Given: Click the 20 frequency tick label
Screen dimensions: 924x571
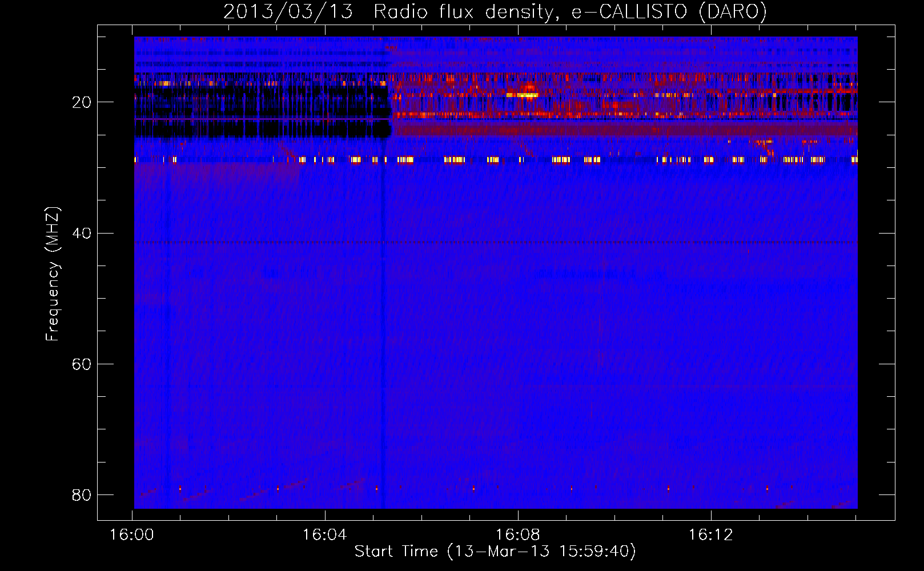Looking at the screenshot, I should [x=82, y=103].
